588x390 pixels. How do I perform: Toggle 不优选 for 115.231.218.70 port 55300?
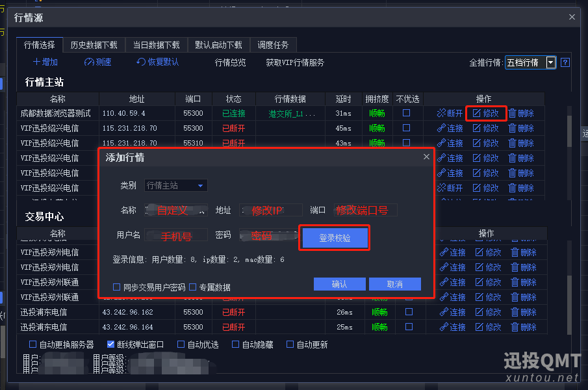pos(406,128)
